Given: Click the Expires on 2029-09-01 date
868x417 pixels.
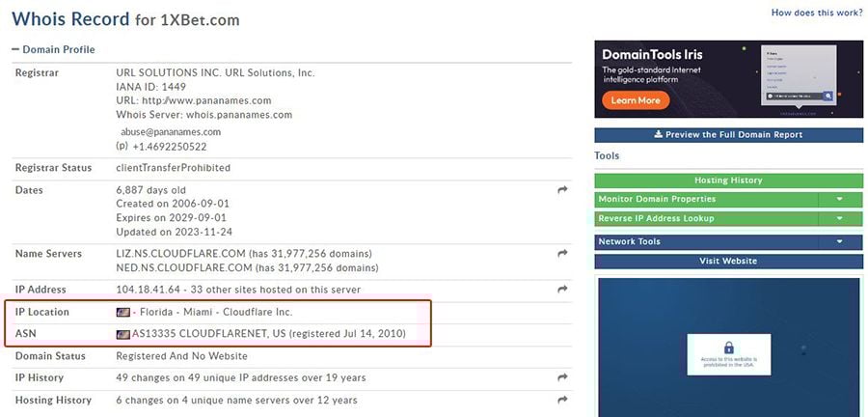Looking at the screenshot, I should pos(171,217).
